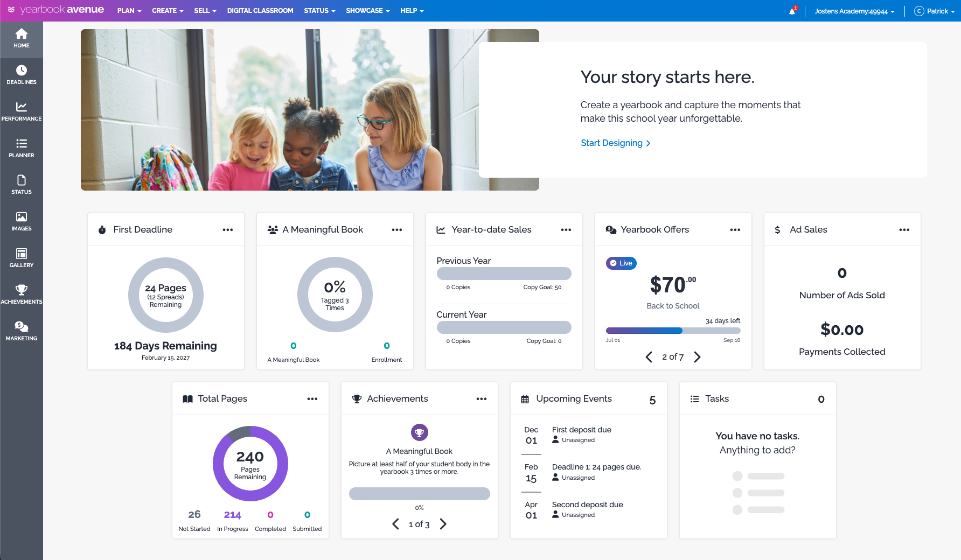The image size is (961, 560).
Task: Click the Back to School offer progress bar
Action: point(673,331)
